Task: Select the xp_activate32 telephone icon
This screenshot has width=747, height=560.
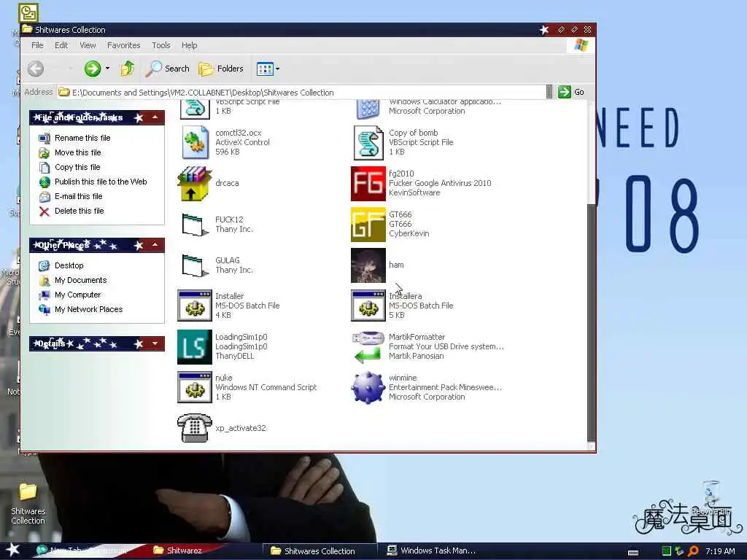Action: tap(194, 428)
